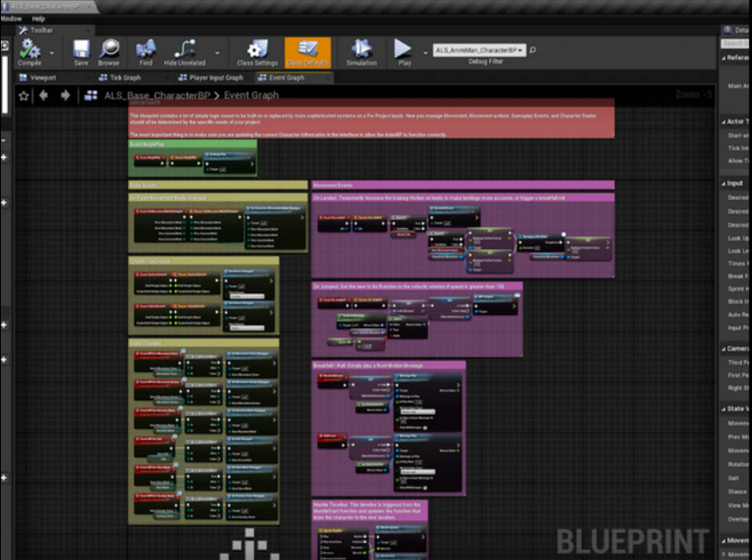Click the Play button
This screenshot has width=752, height=560.
click(403, 52)
